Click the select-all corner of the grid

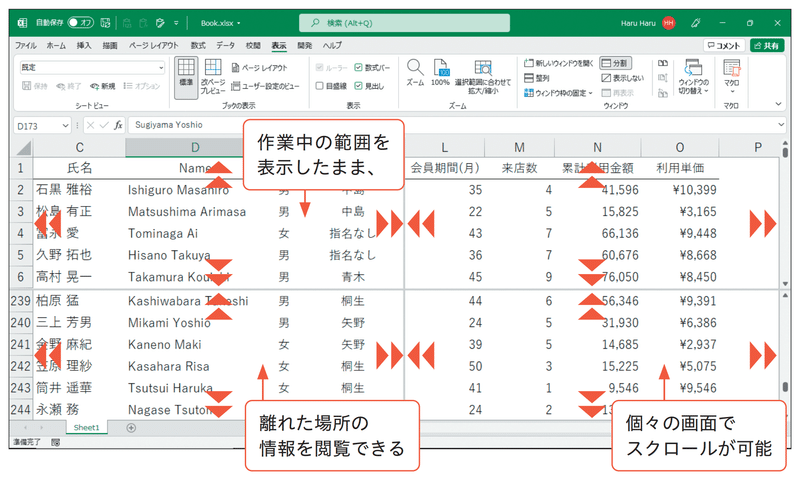[22, 147]
